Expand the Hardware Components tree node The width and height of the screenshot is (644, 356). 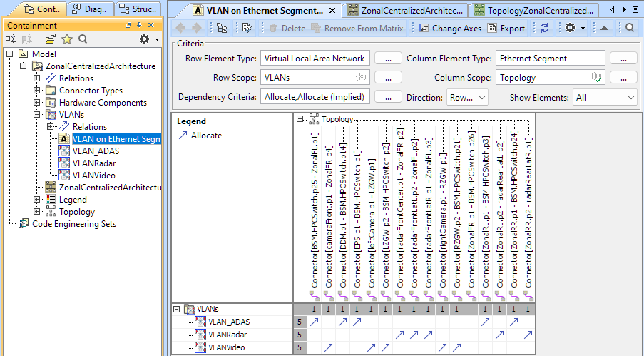point(37,103)
